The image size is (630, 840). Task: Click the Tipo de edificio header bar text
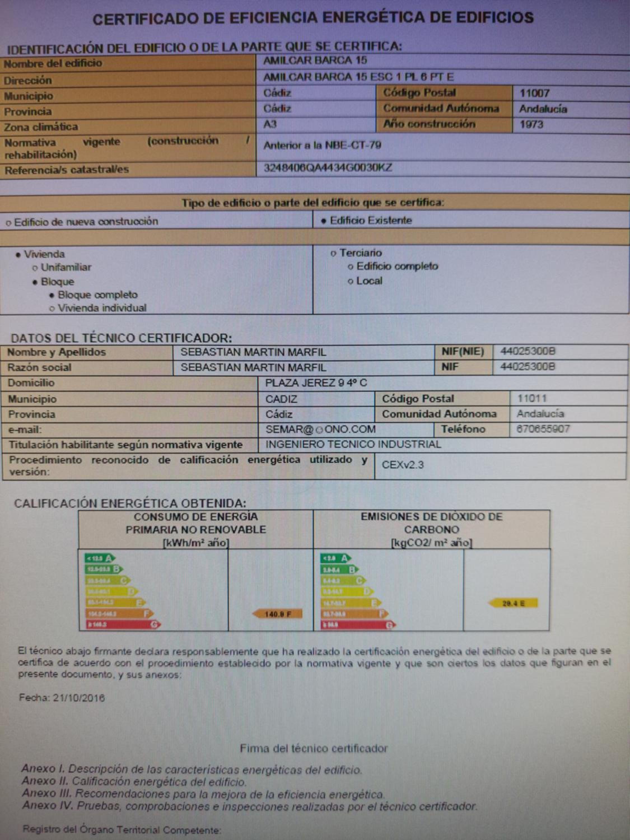pyautogui.click(x=313, y=203)
